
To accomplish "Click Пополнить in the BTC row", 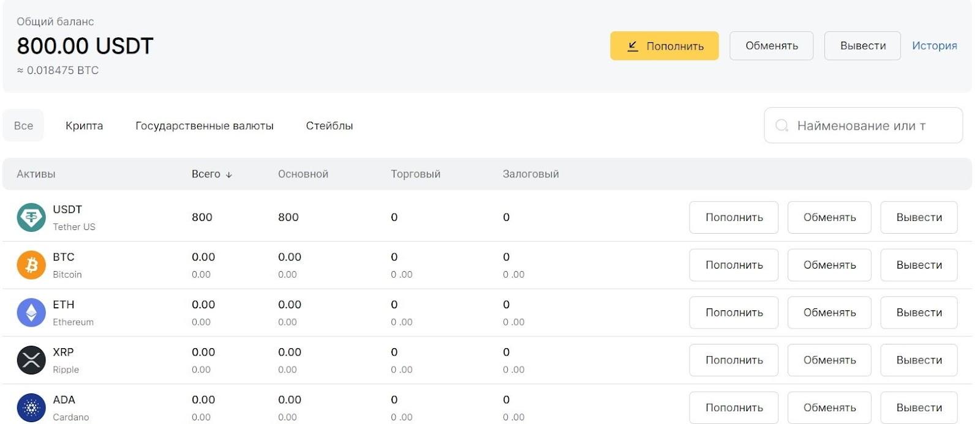I will pos(734,265).
